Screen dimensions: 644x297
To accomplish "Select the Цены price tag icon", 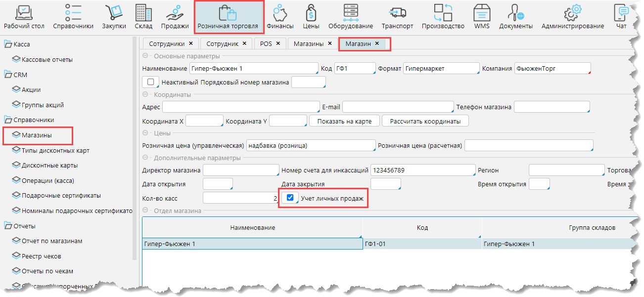I will coord(311,13).
